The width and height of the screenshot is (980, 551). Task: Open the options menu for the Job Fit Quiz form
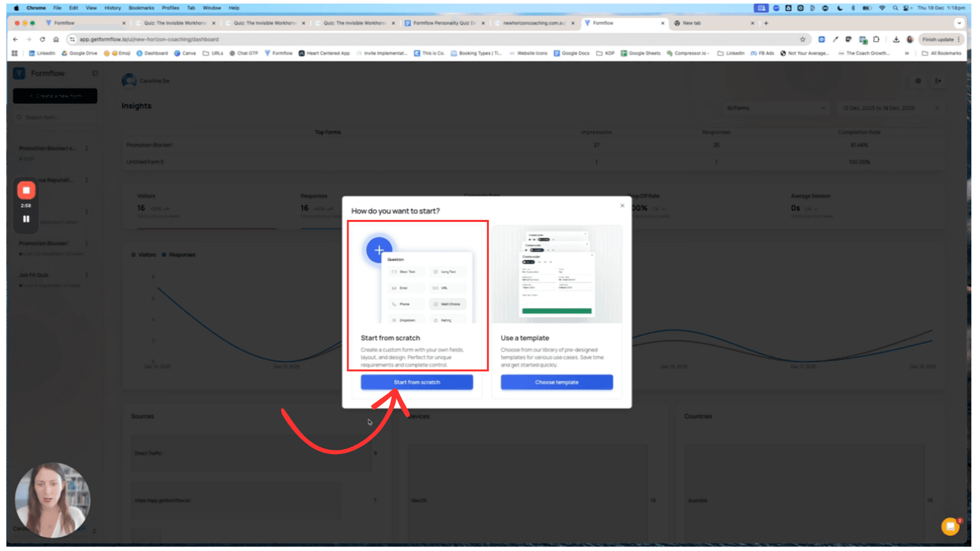pos(87,275)
